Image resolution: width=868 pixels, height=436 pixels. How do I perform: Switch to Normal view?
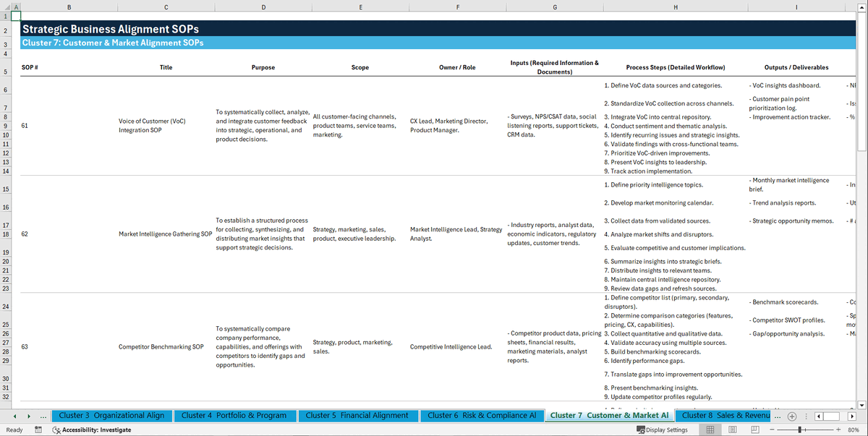710,429
